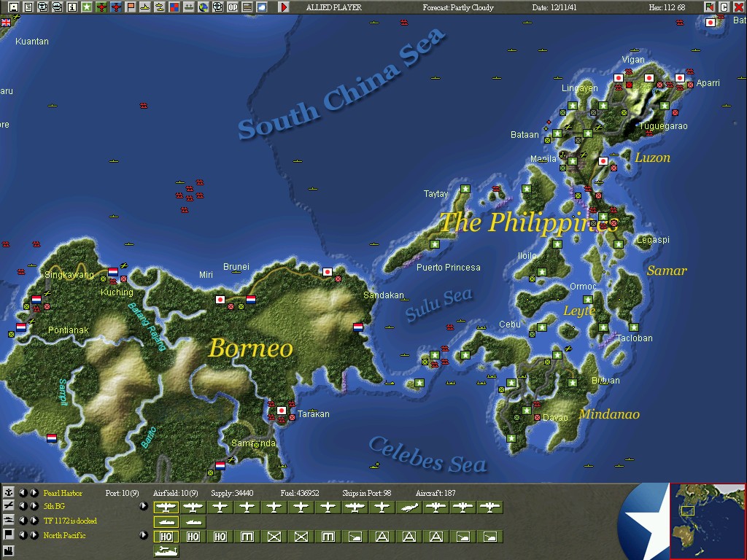Open the information 'i' screen icon
The image size is (747, 560).
tap(72, 7)
